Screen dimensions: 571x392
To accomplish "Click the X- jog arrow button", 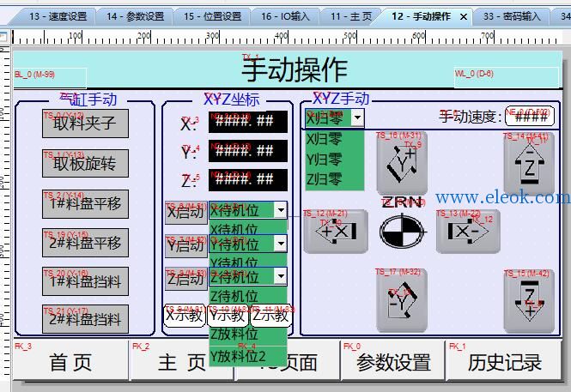I will pyautogui.click(x=468, y=232).
